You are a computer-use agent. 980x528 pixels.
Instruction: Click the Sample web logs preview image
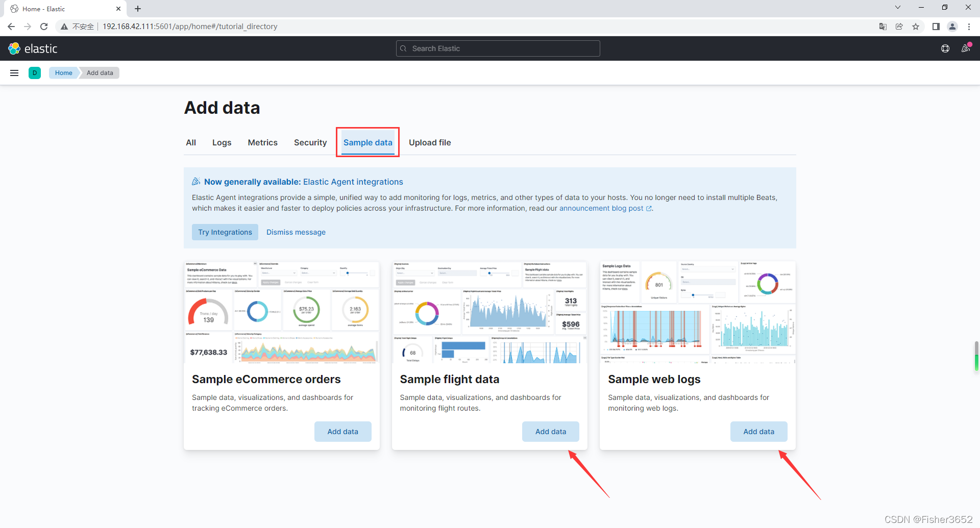point(698,312)
